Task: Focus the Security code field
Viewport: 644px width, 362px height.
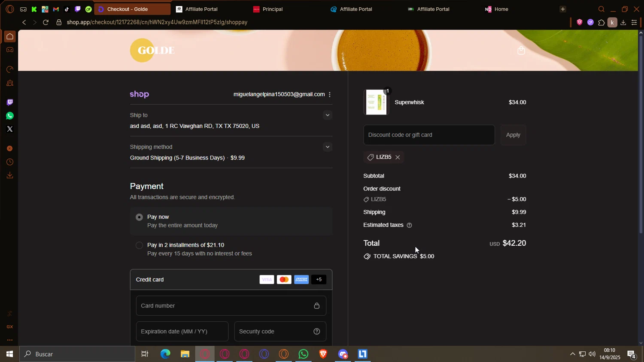Action: pos(280,332)
